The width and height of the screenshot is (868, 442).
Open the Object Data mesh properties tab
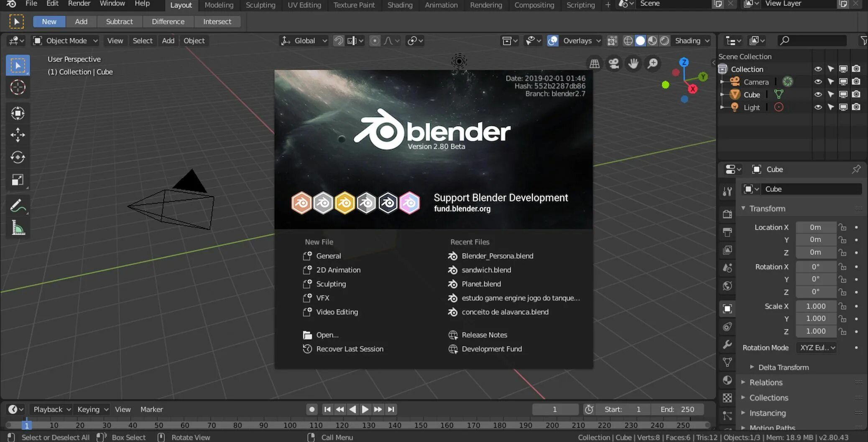point(728,362)
